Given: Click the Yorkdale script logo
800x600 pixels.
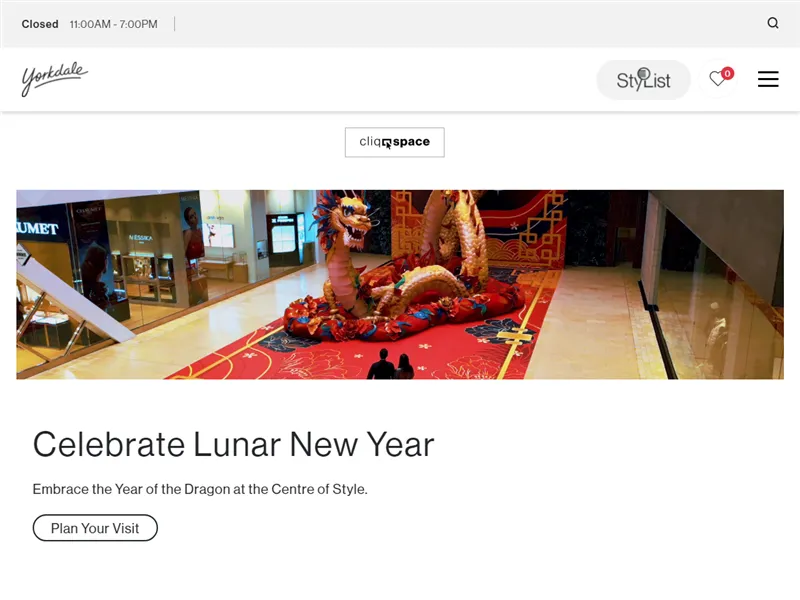Looking at the screenshot, I should [x=55, y=79].
